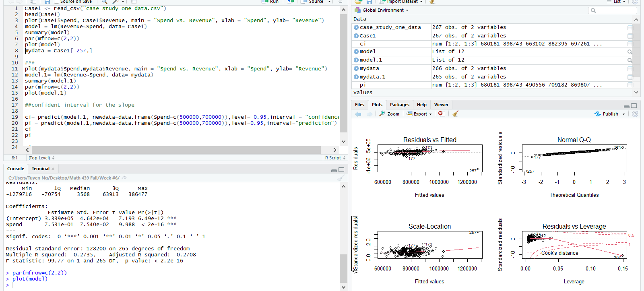644x291 pixels.
Task: Expand the Case1 data frame details
Action: pyautogui.click(x=356, y=36)
